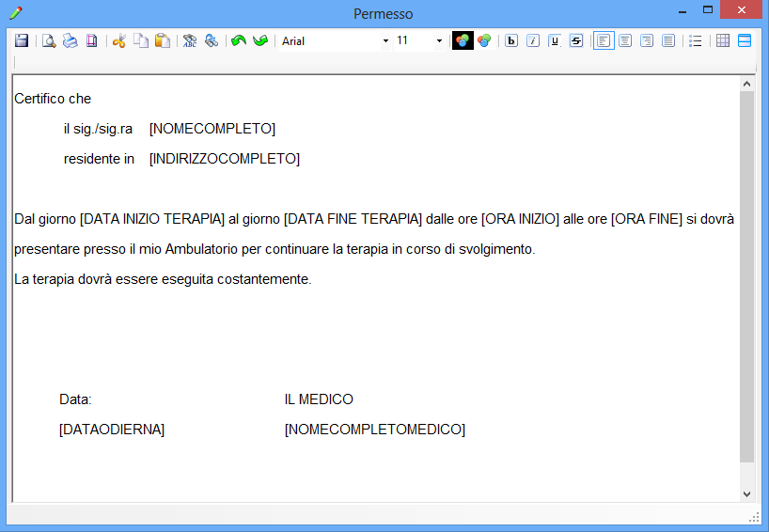Redo the last action

[260, 40]
